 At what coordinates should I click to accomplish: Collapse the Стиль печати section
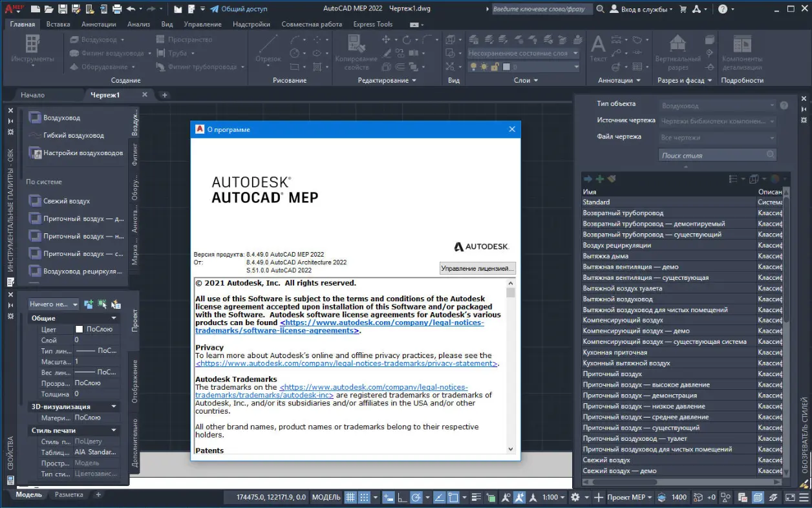point(114,430)
